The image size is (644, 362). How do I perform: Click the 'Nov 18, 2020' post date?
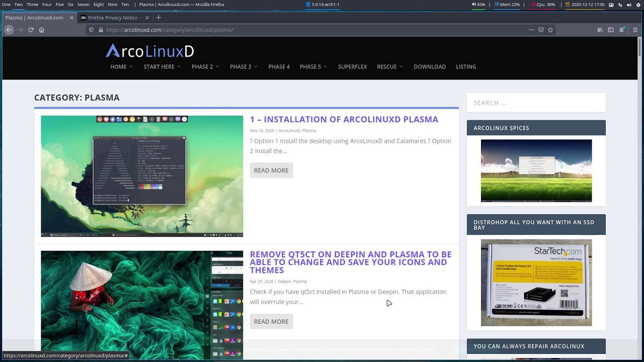pyautogui.click(x=262, y=131)
